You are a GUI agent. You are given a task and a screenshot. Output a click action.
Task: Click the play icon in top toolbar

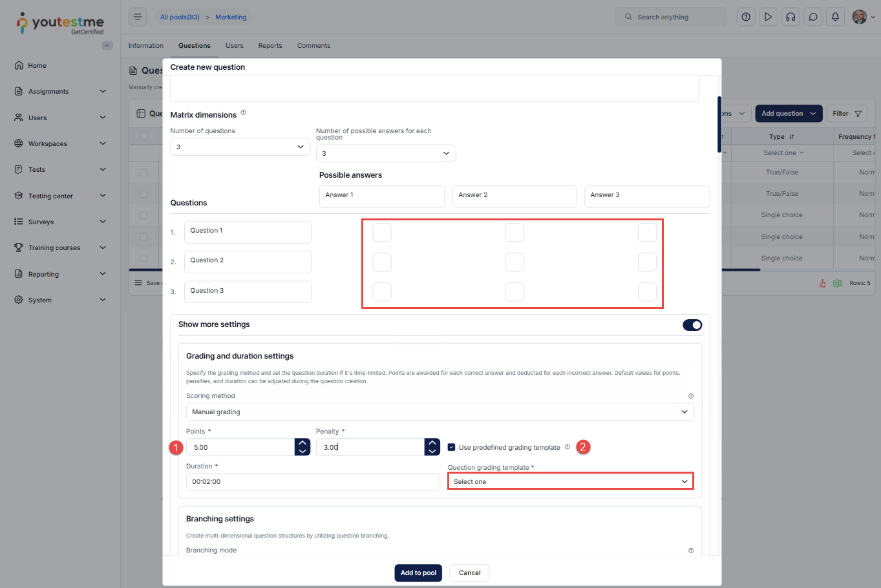pyautogui.click(x=768, y=17)
